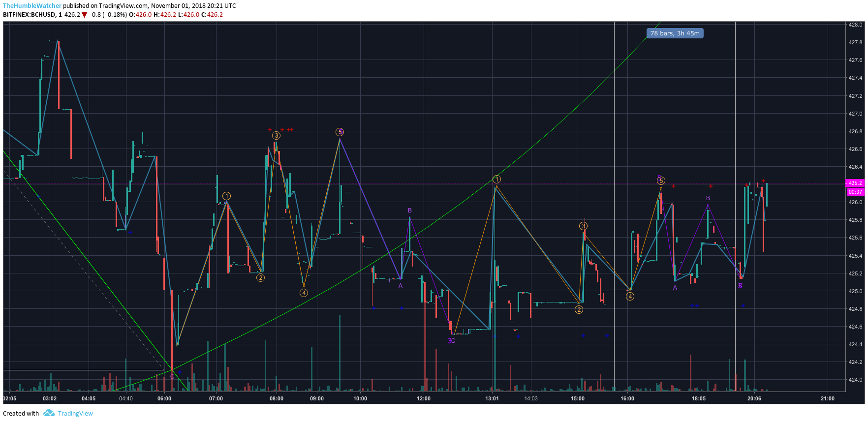Select circled wave 2 marker before 15:00

click(579, 309)
